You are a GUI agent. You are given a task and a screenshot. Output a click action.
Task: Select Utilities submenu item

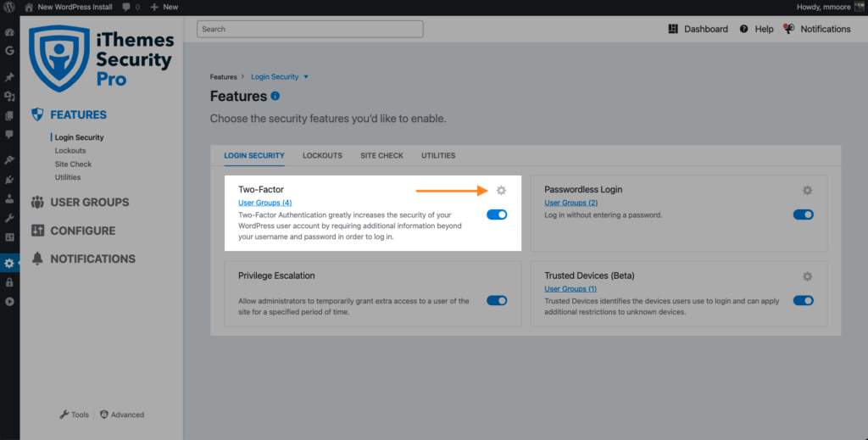point(68,177)
